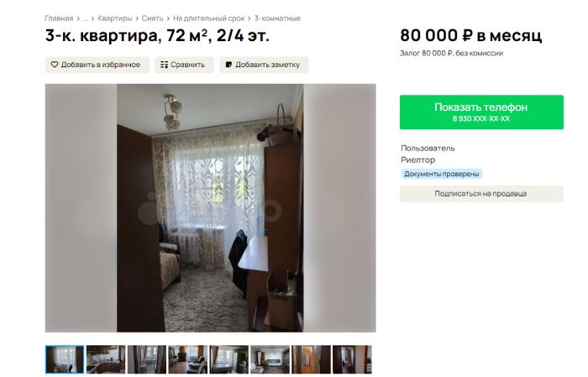
Task: Click the compare list icon
Action: click(165, 65)
